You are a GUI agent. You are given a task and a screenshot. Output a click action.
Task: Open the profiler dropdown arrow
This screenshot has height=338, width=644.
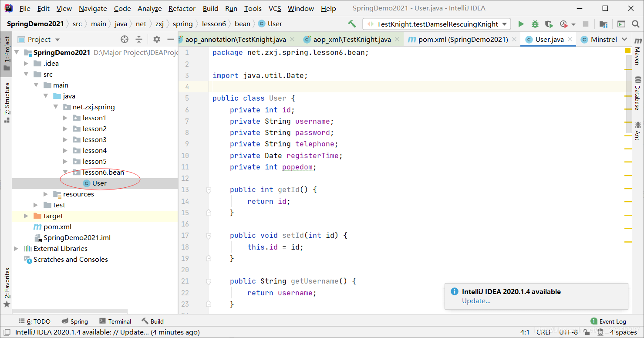pos(573,24)
